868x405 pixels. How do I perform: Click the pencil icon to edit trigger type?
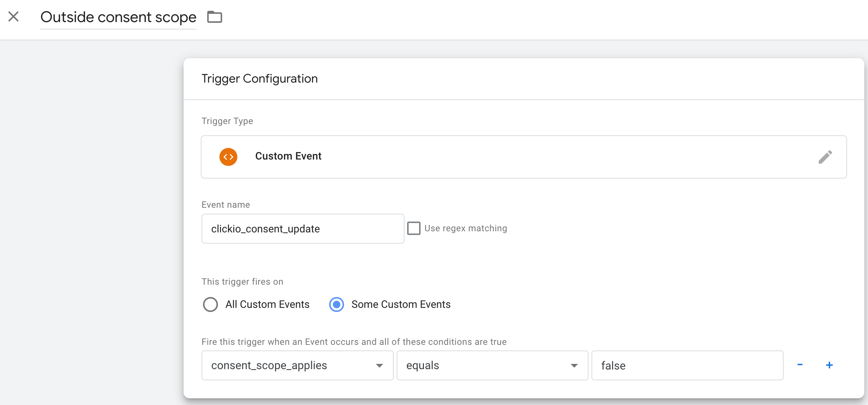(825, 157)
